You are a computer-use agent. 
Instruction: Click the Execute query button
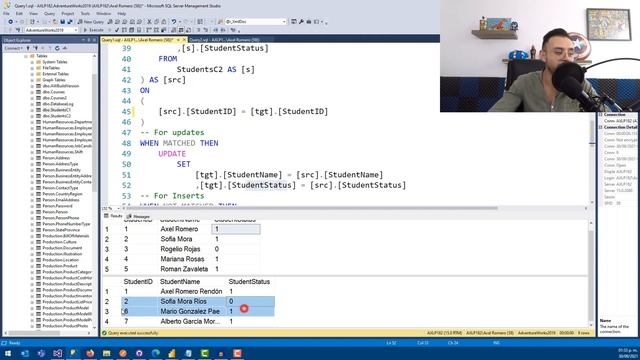(93, 30)
